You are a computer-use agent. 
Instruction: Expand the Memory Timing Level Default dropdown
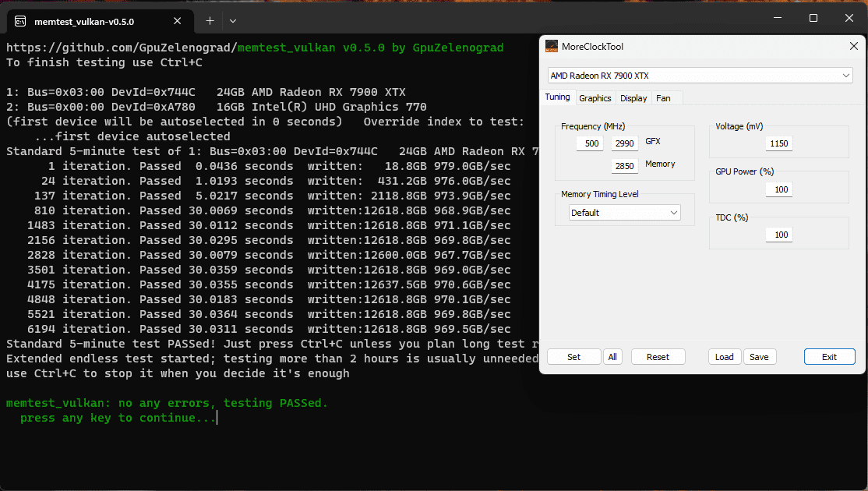point(624,213)
